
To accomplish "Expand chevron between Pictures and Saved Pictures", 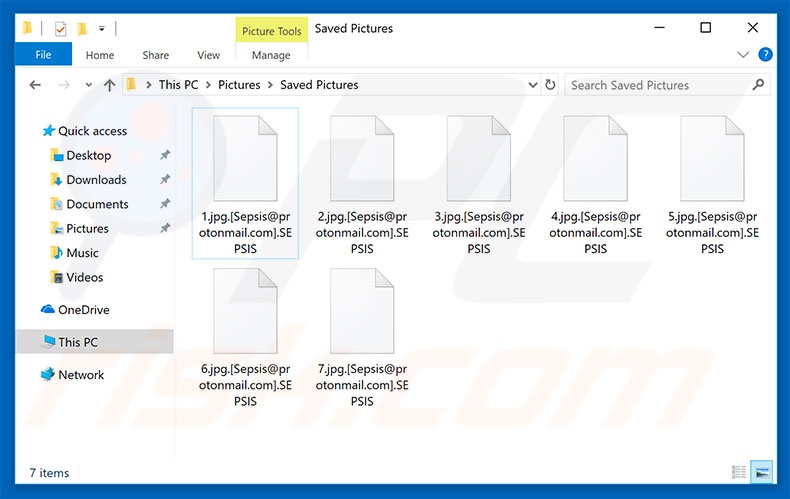I will point(270,85).
